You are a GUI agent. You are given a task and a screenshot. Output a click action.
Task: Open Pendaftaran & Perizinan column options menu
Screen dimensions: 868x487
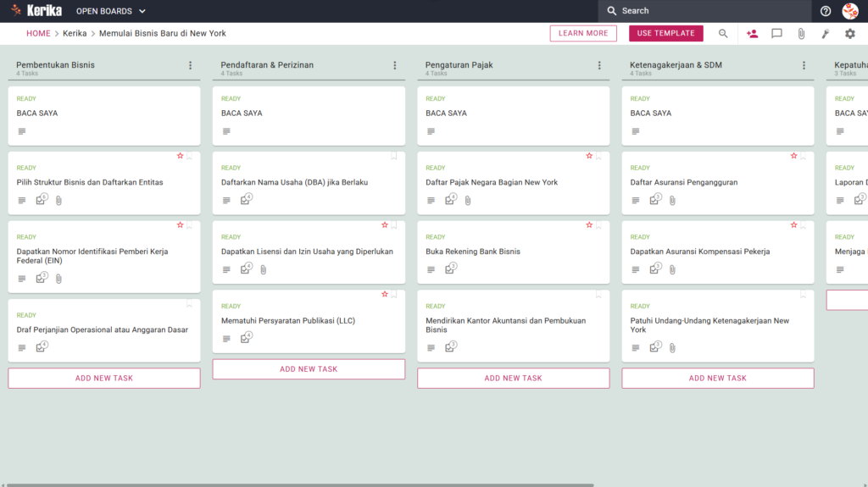[x=395, y=65]
